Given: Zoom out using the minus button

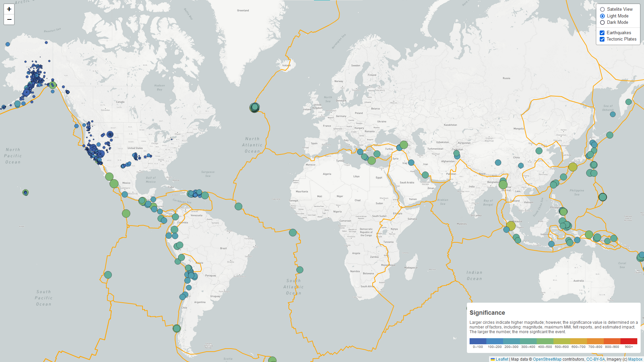Looking at the screenshot, I should (9, 20).
